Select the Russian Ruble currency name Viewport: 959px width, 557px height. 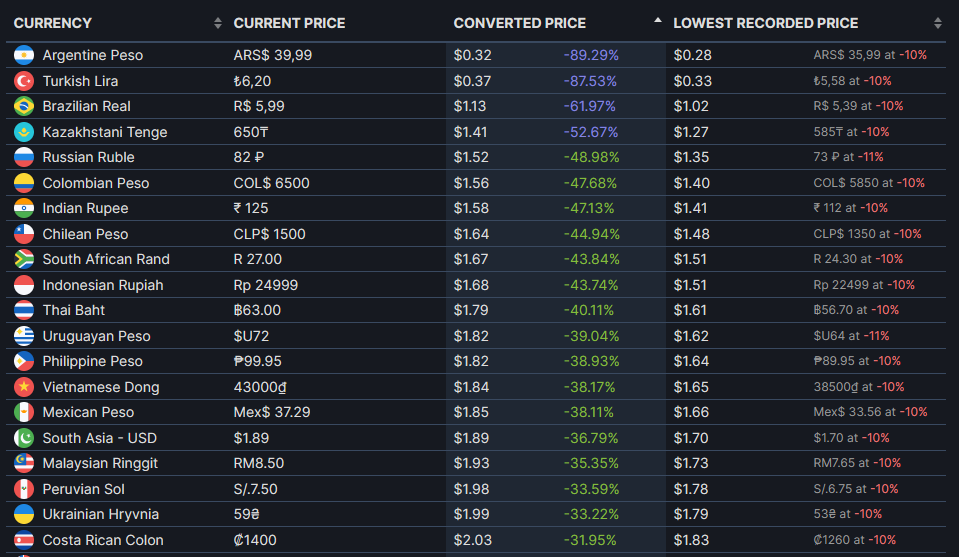coord(89,157)
